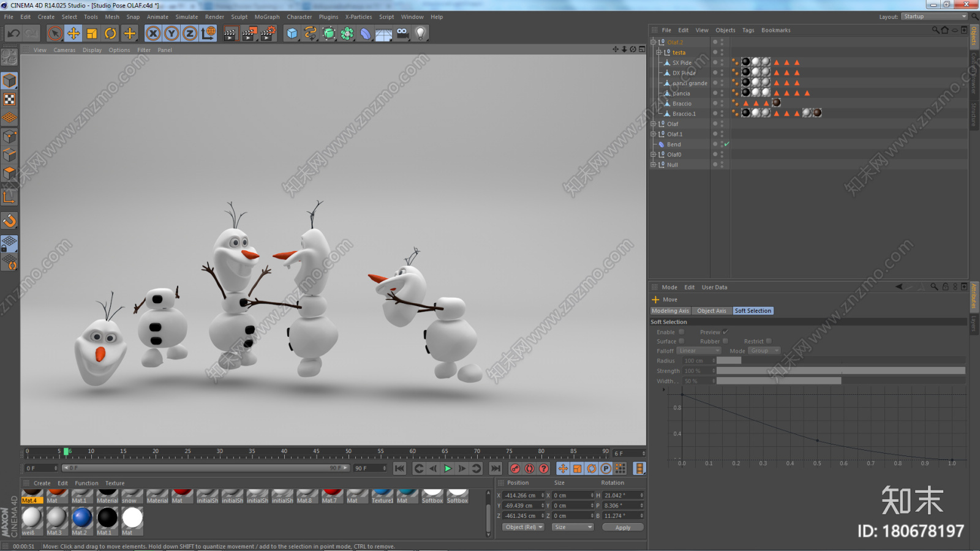The width and height of the screenshot is (980, 551).
Task: Open the spline pen tool
Action: click(x=311, y=33)
